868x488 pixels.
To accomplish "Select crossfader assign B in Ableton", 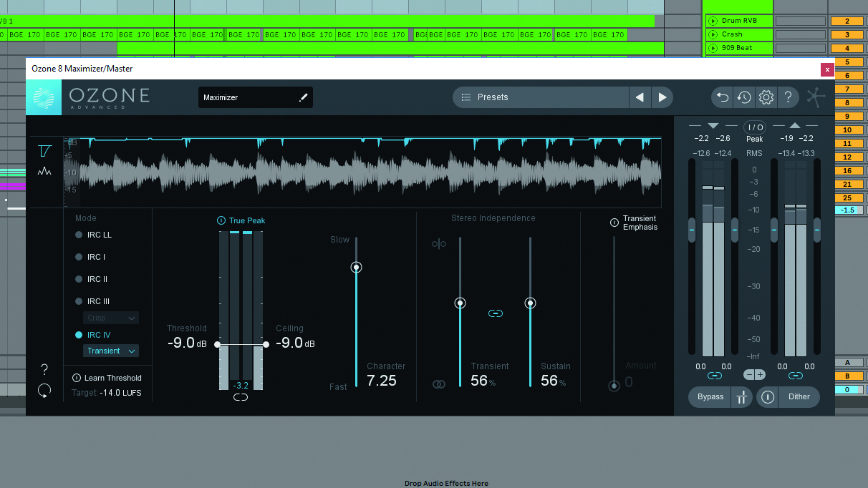I will tap(847, 376).
